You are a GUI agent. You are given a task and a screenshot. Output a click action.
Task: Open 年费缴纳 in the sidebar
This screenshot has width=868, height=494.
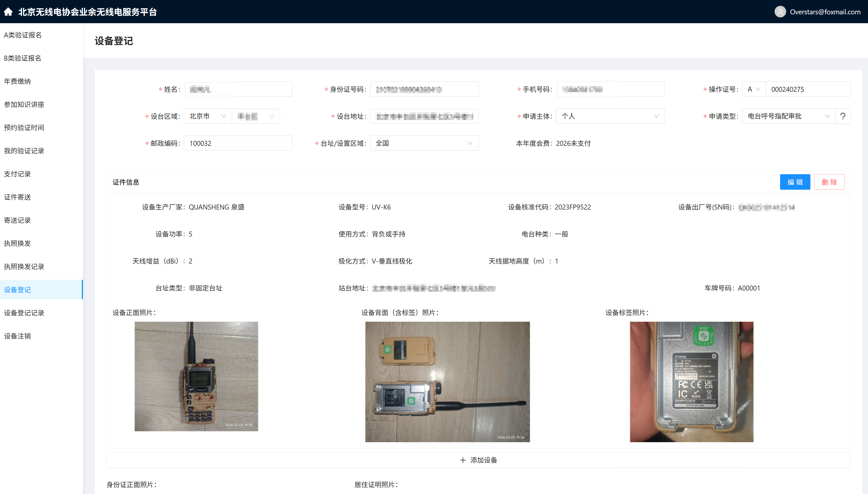click(17, 81)
